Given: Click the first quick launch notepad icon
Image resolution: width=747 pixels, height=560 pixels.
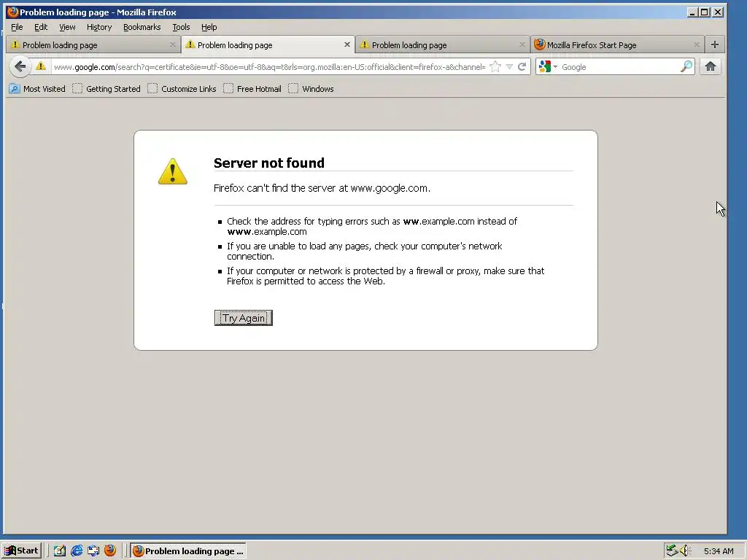Looking at the screenshot, I should [60, 551].
